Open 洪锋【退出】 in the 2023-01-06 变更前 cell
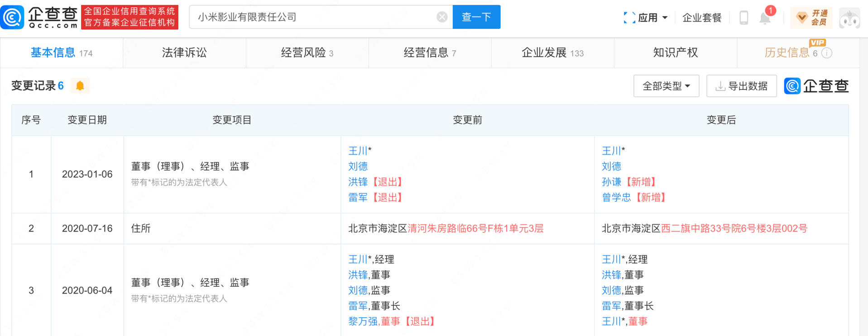The width and height of the screenshot is (868, 336). pyautogui.click(x=375, y=182)
